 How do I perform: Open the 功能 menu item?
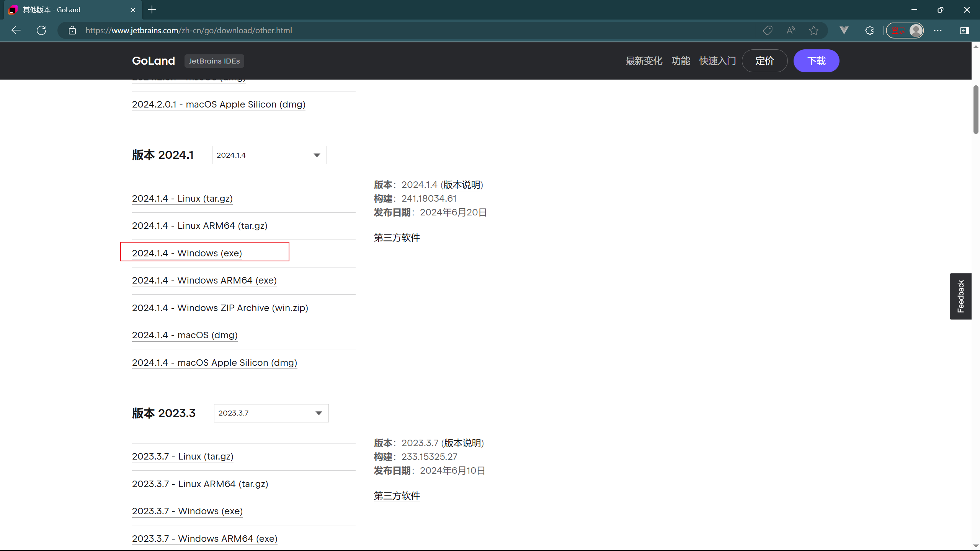681,61
